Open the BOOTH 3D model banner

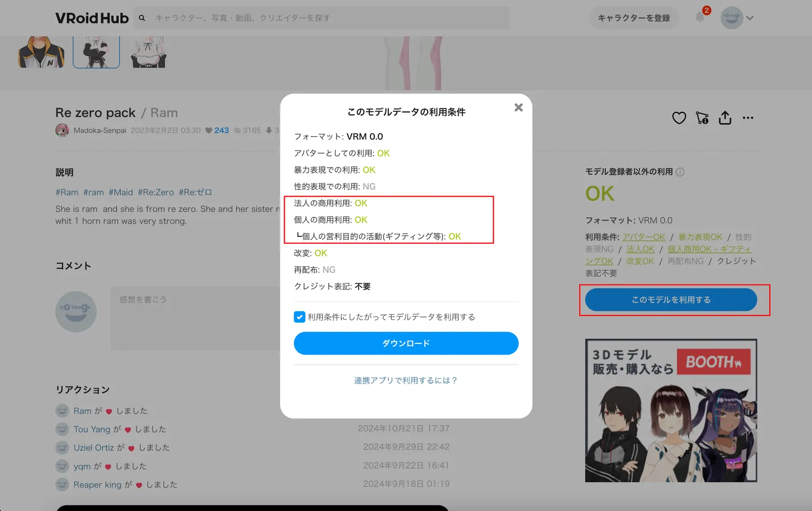tap(671, 410)
